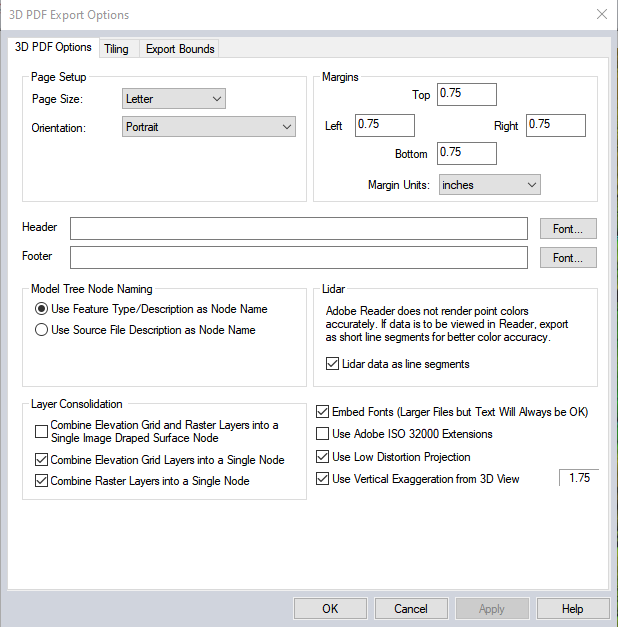
Task: Click the Right margin input field
Action: [x=555, y=125]
